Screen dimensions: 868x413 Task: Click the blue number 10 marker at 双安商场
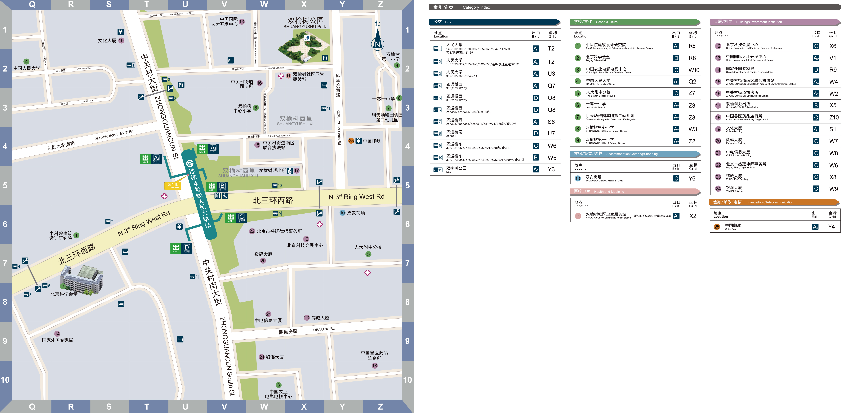[342, 213]
